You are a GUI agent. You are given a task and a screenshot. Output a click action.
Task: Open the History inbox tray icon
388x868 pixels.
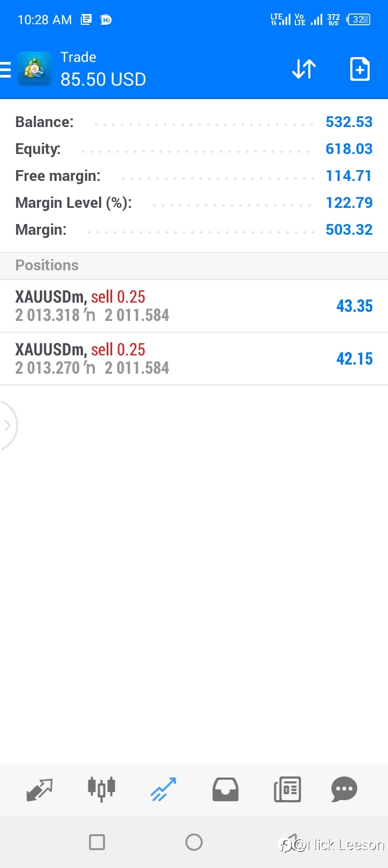[225, 789]
